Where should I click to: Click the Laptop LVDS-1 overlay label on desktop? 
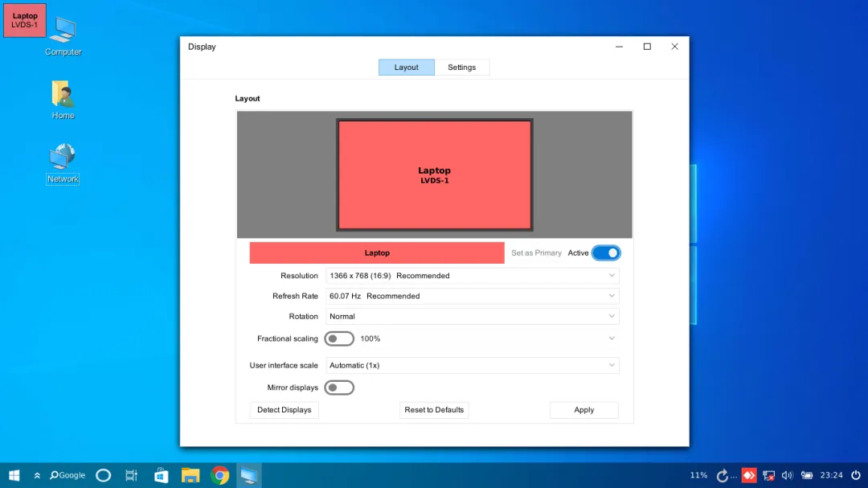click(x=25, y=20)
